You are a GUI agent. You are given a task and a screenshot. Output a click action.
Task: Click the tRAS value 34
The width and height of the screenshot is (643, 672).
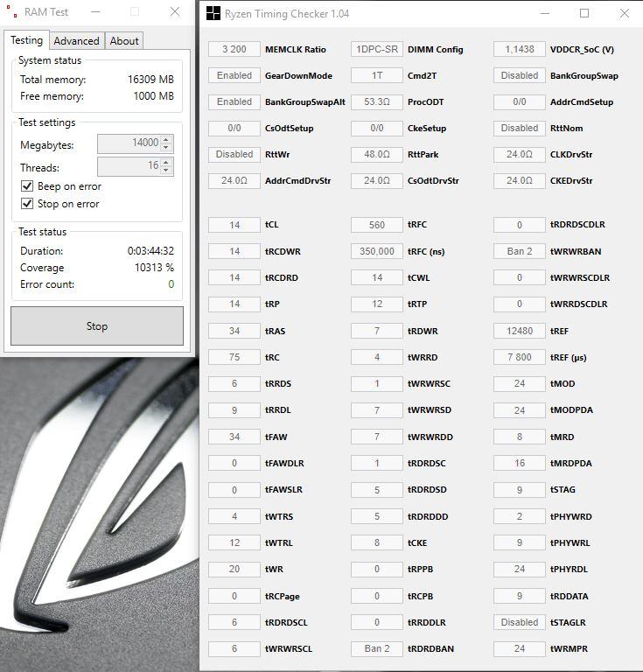234,331
